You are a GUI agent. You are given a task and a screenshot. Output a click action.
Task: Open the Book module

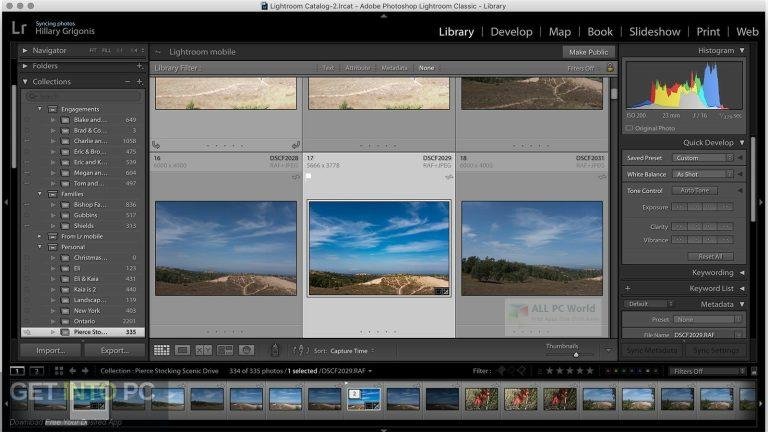(600, 32)
